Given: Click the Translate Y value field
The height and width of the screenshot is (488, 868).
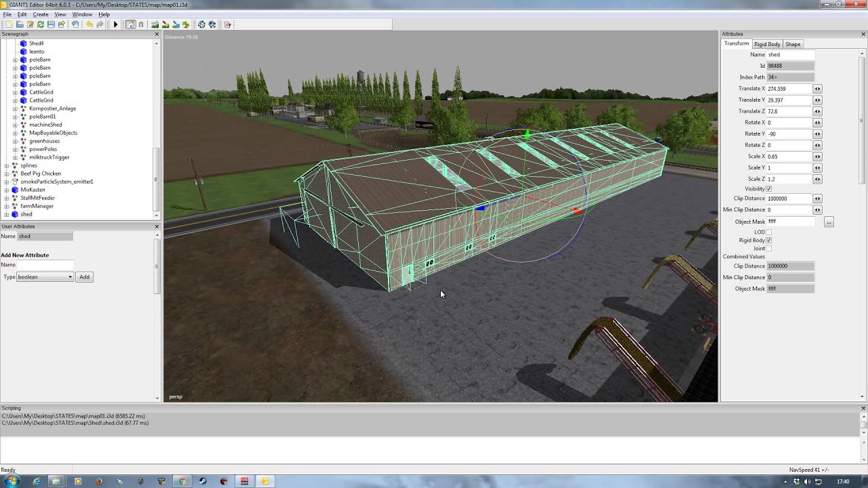Looking at the screenshot, I should point(789,100).
